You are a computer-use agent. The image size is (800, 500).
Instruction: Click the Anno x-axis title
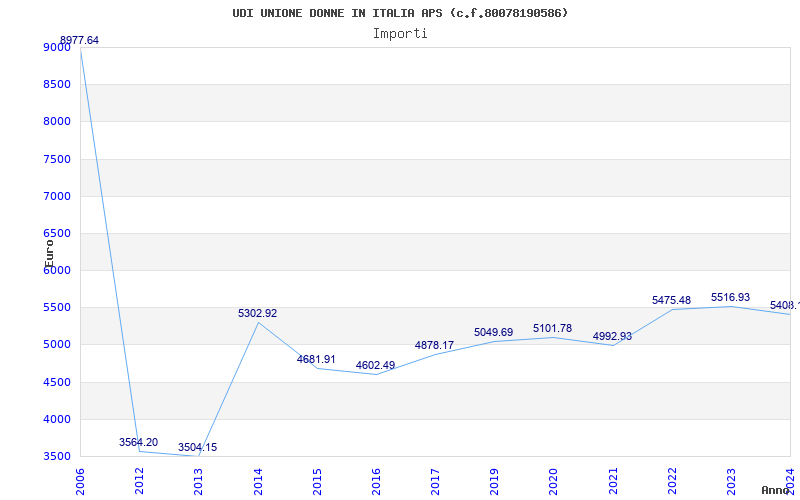tap(775, 490)
